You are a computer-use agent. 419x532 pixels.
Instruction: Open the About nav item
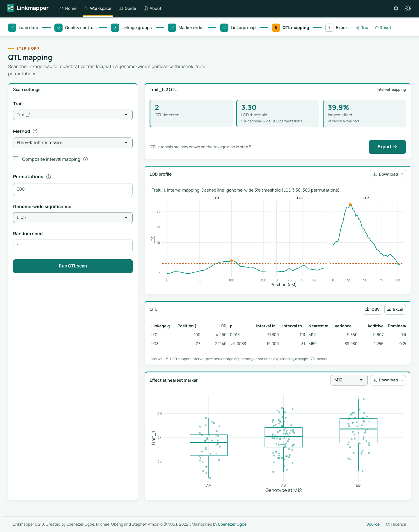click(152, 8)
